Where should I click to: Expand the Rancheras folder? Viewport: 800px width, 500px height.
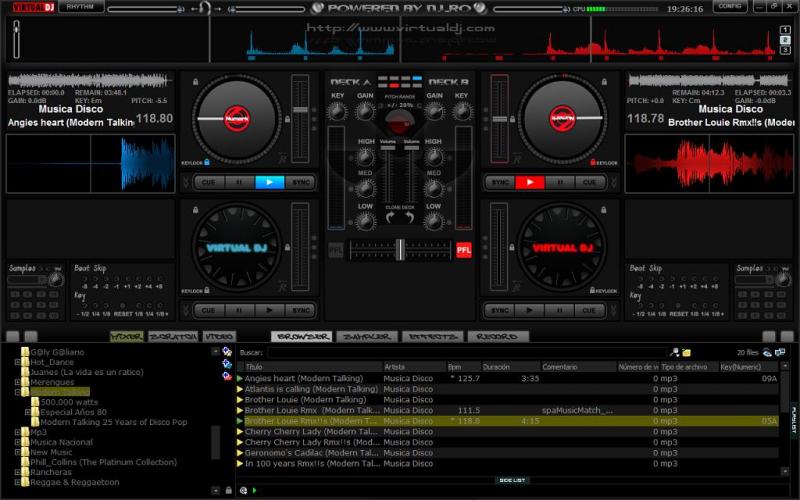17,472
